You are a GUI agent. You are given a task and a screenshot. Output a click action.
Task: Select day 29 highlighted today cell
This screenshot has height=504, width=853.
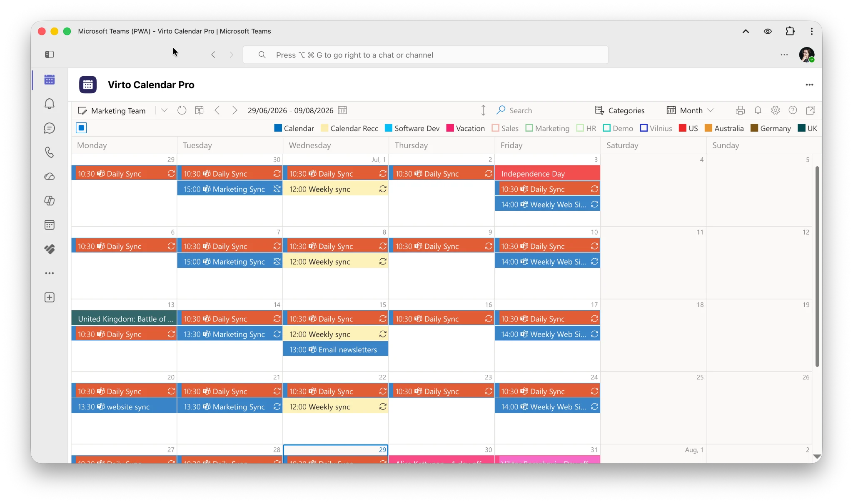tap(336, 454)
